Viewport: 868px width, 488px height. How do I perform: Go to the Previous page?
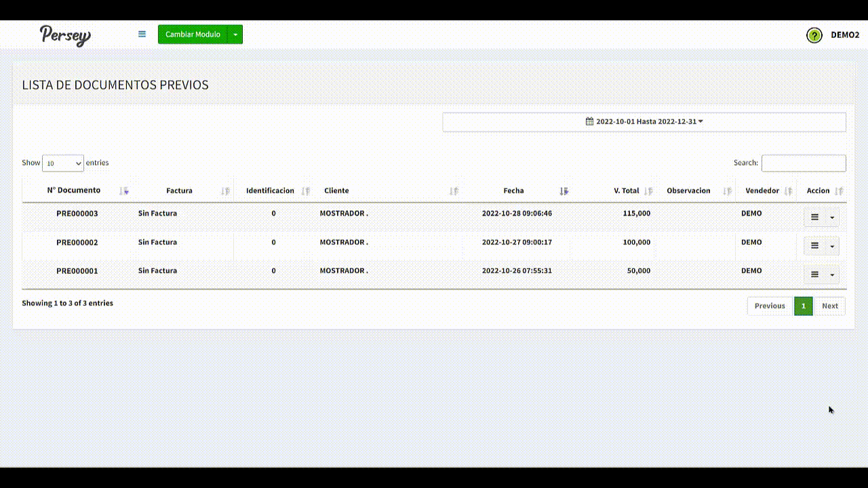pyautogui.click(x=770, y=306)
